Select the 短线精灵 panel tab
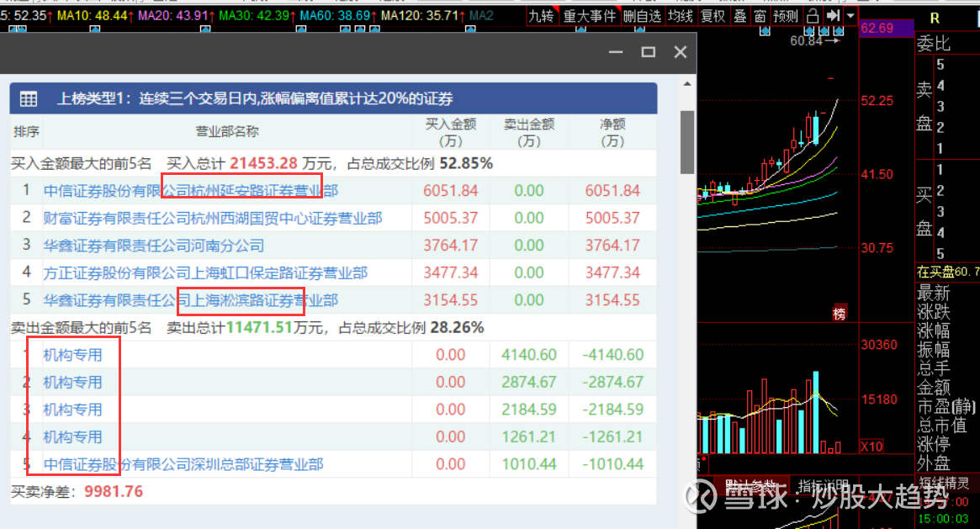 (944, 483)
